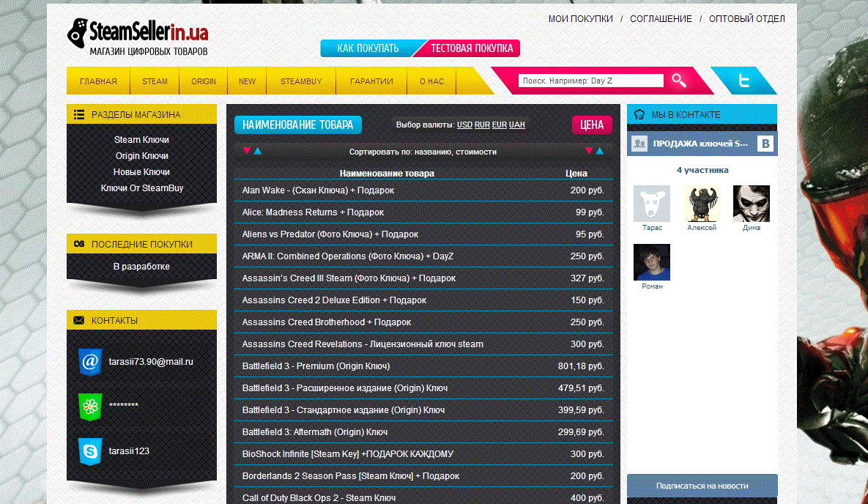
Task: Focus the search input field
Action: [590, 81]
